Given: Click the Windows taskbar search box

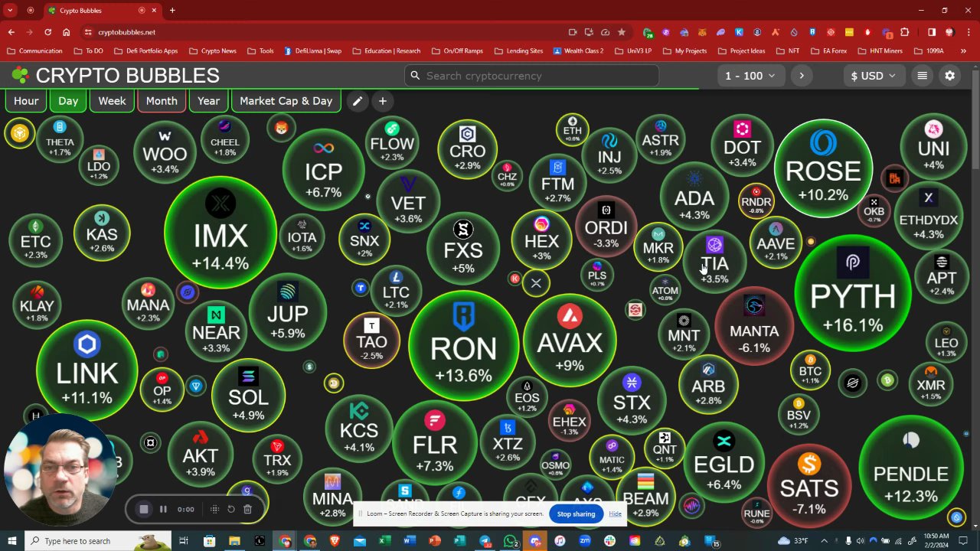Looking at the screenshot, I should [x=100, y=541].
